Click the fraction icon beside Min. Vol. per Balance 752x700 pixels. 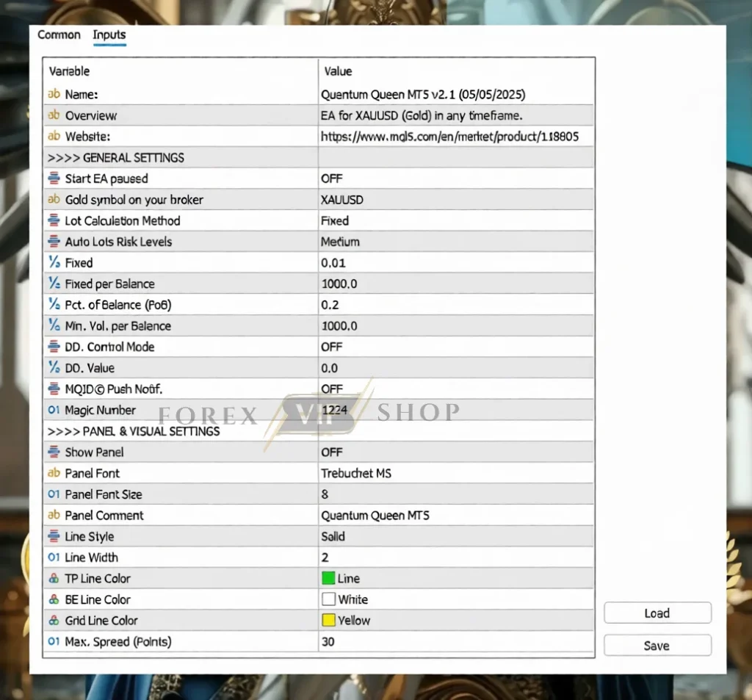point(54,326)
